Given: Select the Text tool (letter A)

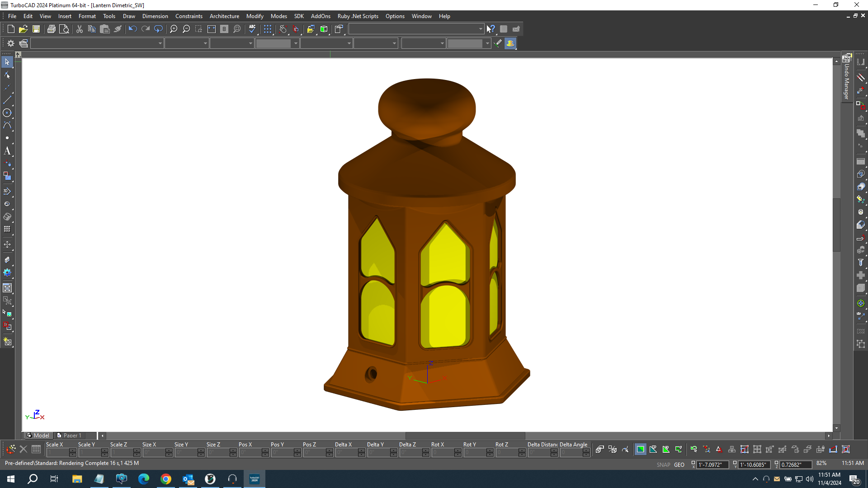Looking at the screenshot, I should coord(7,151).
